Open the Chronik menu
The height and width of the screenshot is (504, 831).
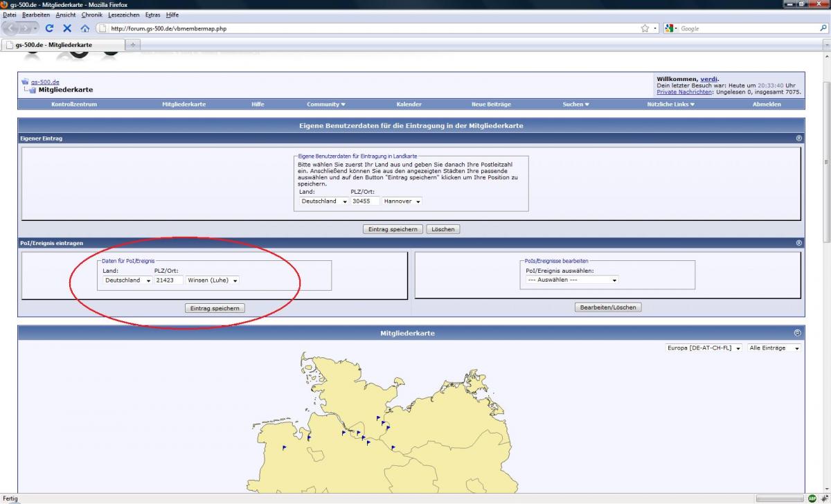91,15
